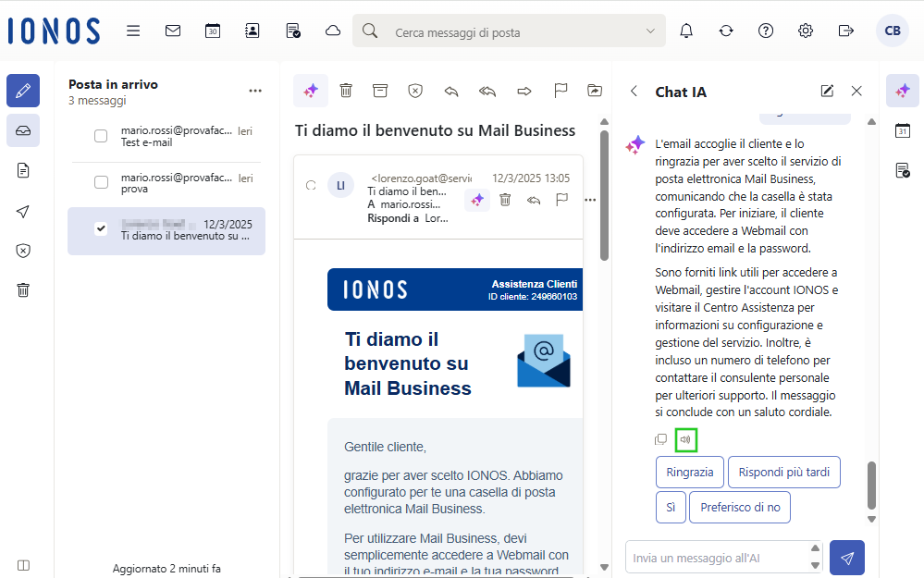Click the chat panel vertical scrollbar
The width and height of the screenshot is (924, 578).
tap(871, 485)
